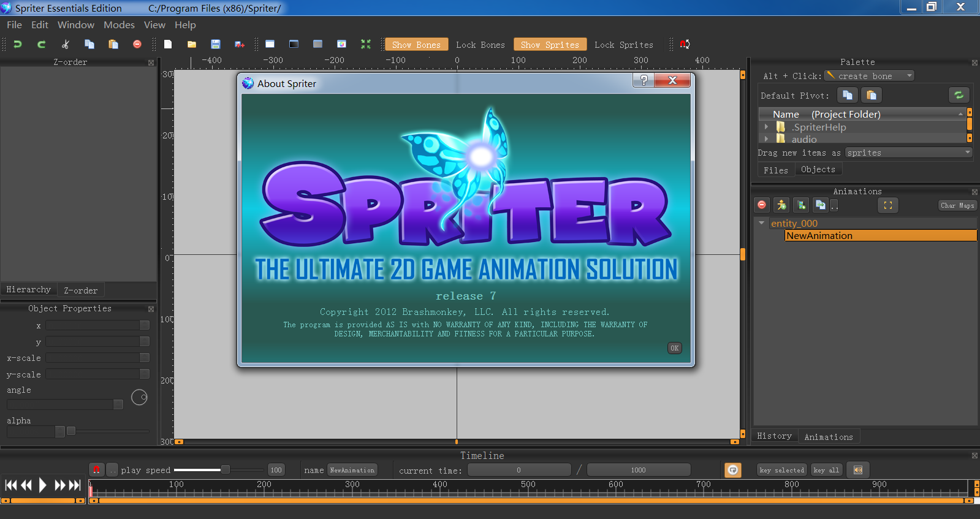Screen dimensions: 980x519
Task: Collapse the entity_000 tree node
Action: coord(762,223)
